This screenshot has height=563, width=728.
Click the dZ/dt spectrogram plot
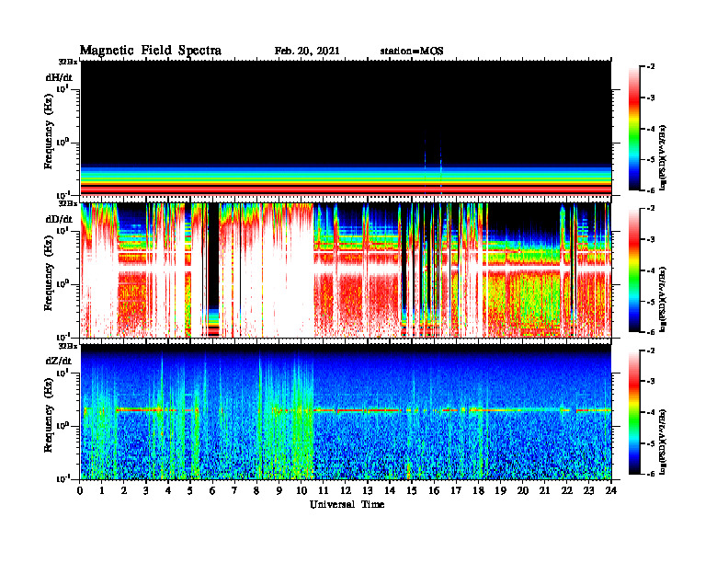346,412
